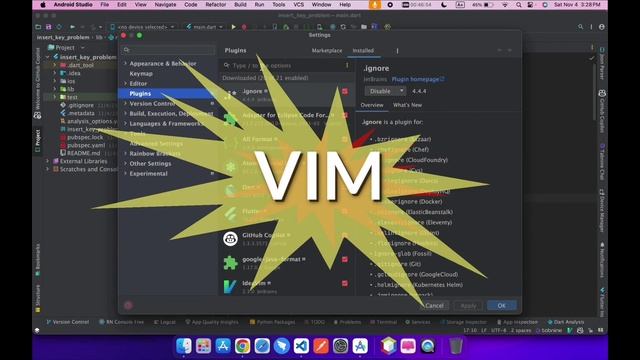Expand Appearance & Behavior settings section

coord(125,64)
